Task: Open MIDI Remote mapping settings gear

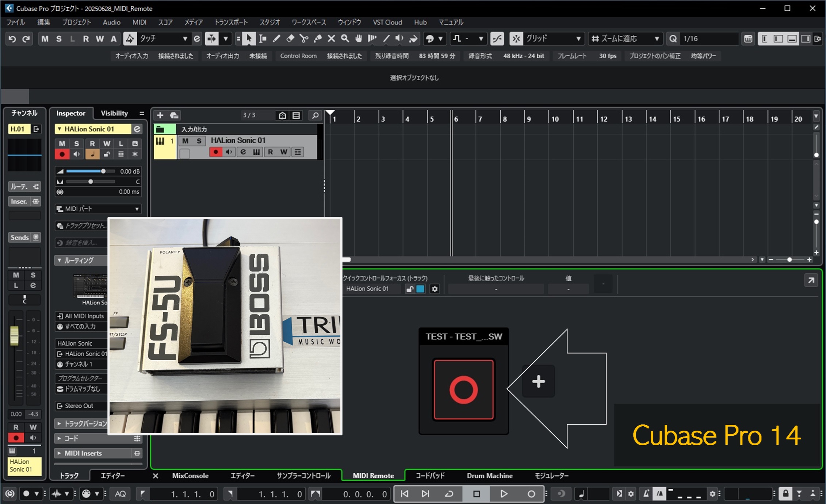Action: pyautogui.click(x=435, y=289)
